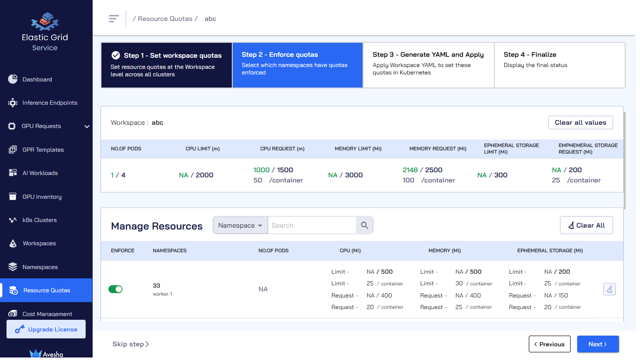Return to Step 1 - Set workspace quotas
Viewport: 640px width, 364px height.
point(166,65)
